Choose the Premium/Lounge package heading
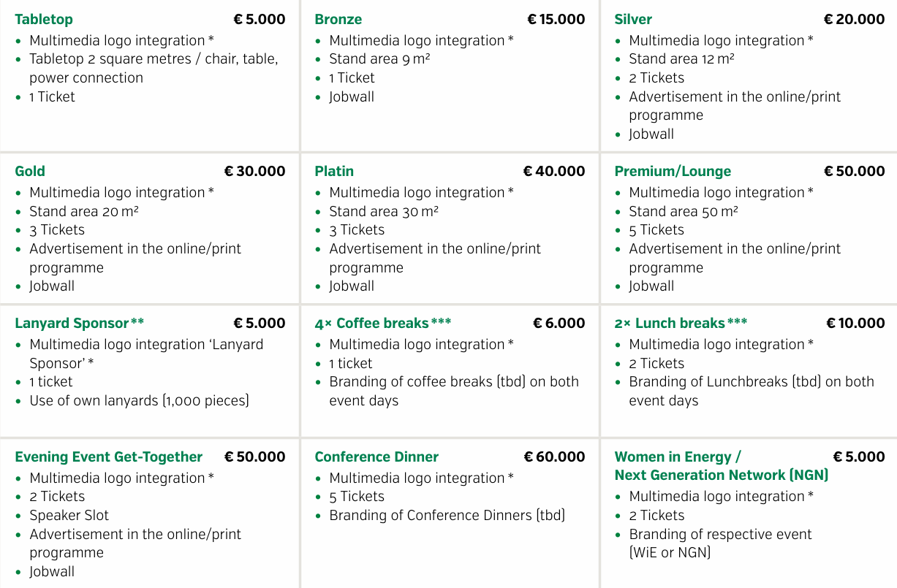This screenshot has width=897, height=588. tap(673, 172)
